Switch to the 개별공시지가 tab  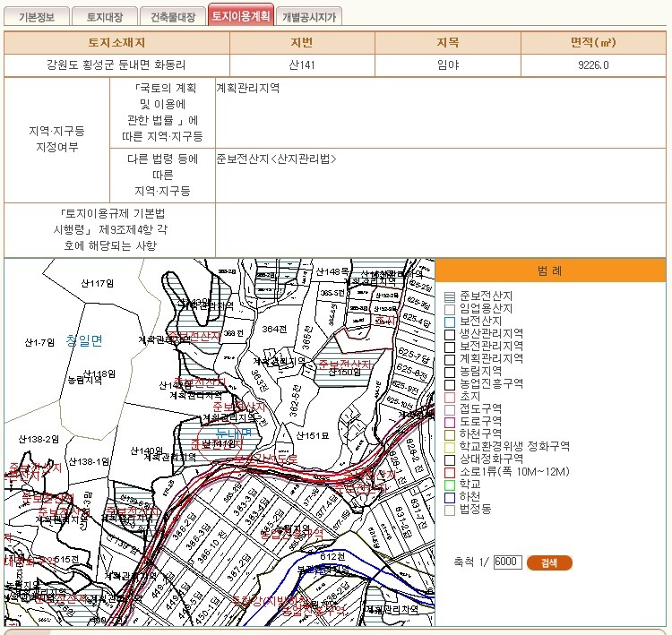coord(309,17)
